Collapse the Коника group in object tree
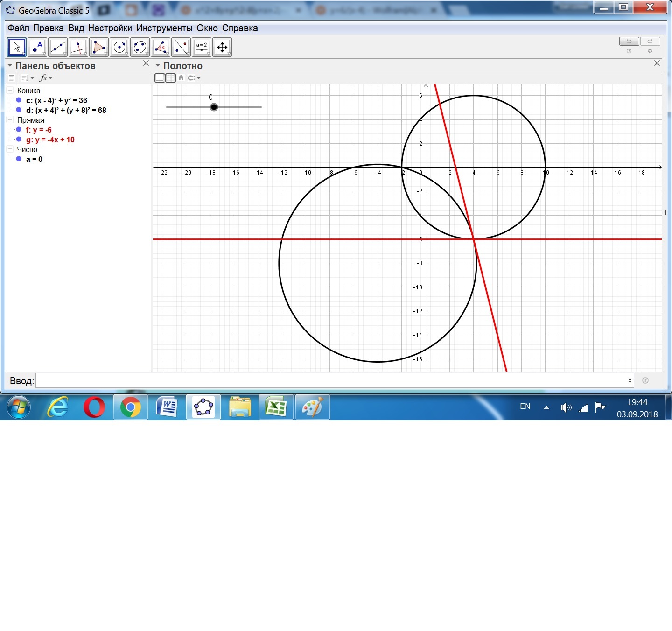The height and width of the screenshot is (631, 672). 10,91
